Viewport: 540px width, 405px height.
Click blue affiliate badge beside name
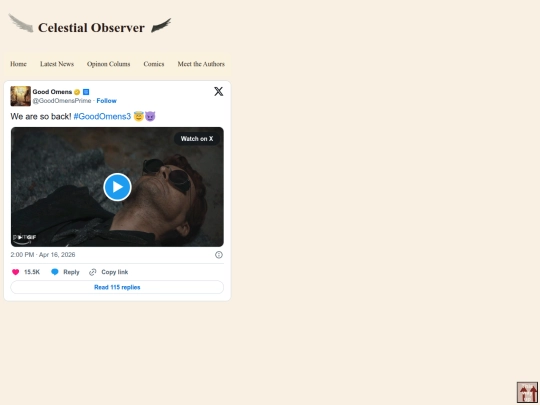click(86, 92)
